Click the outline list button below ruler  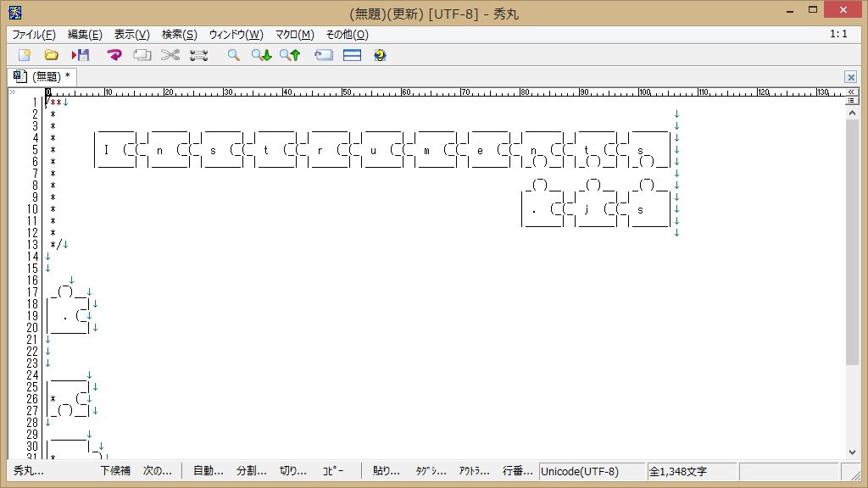tap(852, 100)
